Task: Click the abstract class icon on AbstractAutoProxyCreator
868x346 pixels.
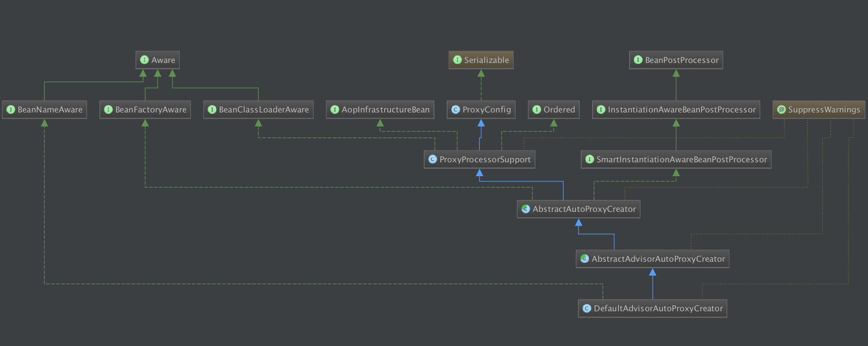Action: (x=526, y=209)
